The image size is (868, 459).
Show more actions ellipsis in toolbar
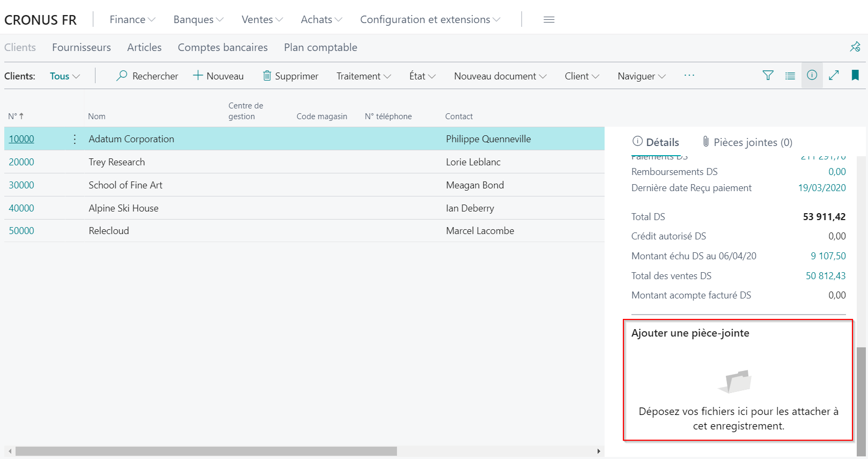coord(689,76)
